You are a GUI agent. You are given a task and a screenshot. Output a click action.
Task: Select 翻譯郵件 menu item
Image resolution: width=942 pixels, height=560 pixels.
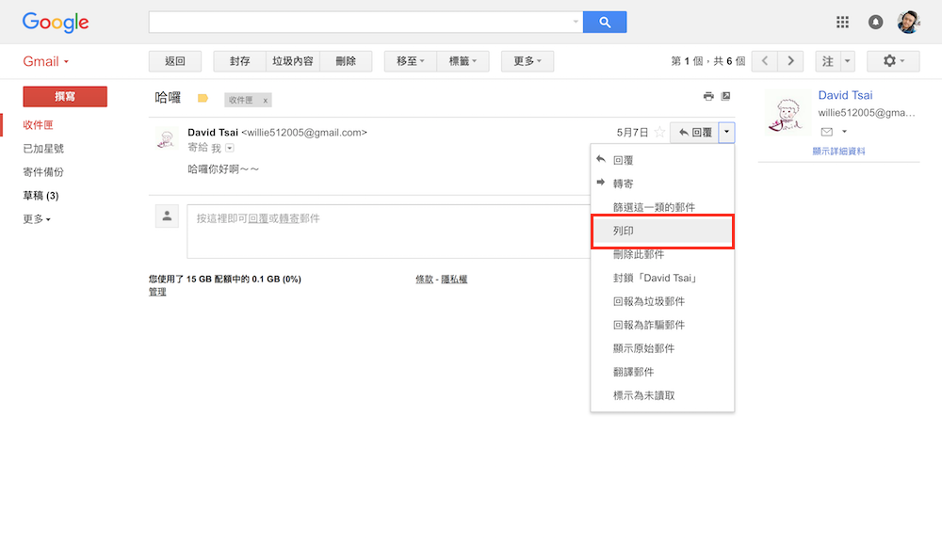pyautogui.click(x=662, y=372)
